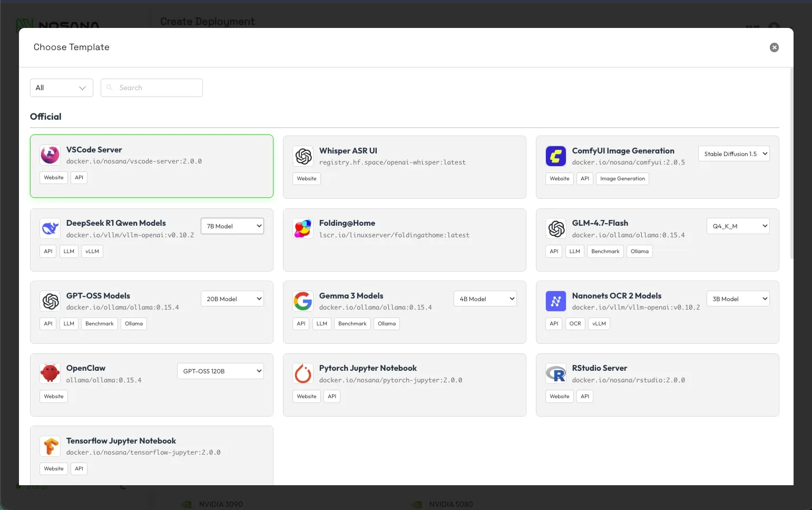Click the GLM-4.7-Flash template icon
The image size is (812, 510).
point(556,228)
